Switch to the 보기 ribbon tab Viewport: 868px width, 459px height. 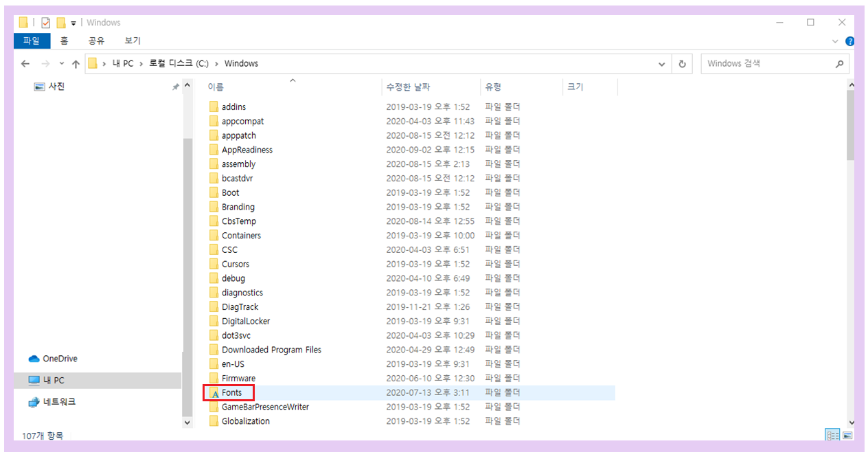pos(133,41)
